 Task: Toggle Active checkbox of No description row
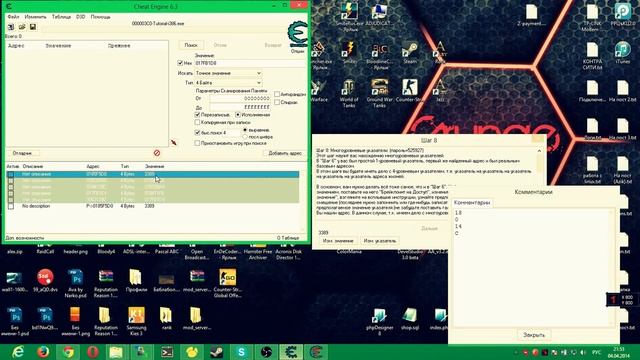coord(11,206)
